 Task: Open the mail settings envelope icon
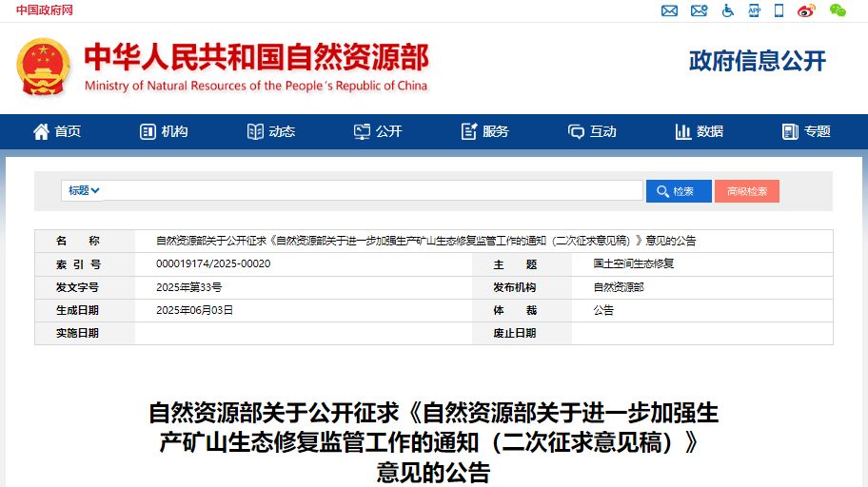point(699,10)
